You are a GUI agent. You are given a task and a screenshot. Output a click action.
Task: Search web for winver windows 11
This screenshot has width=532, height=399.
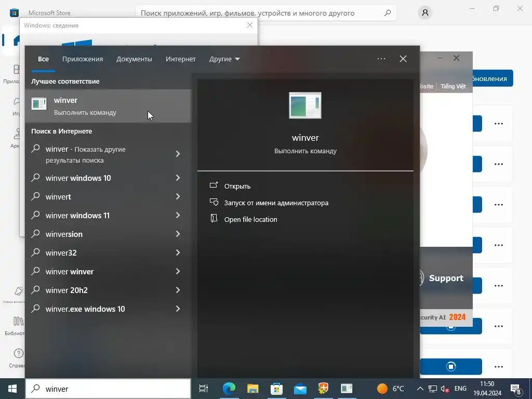coord(108,215)
